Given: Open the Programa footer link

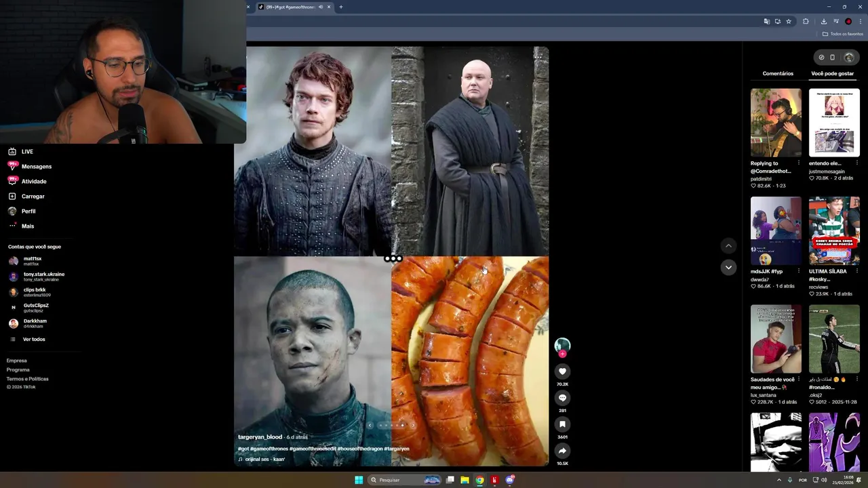Looking at the screenshot, I should 18,370.
